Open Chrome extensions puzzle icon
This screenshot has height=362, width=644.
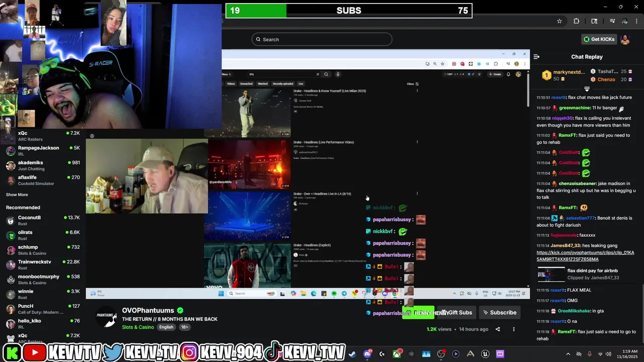577,21
